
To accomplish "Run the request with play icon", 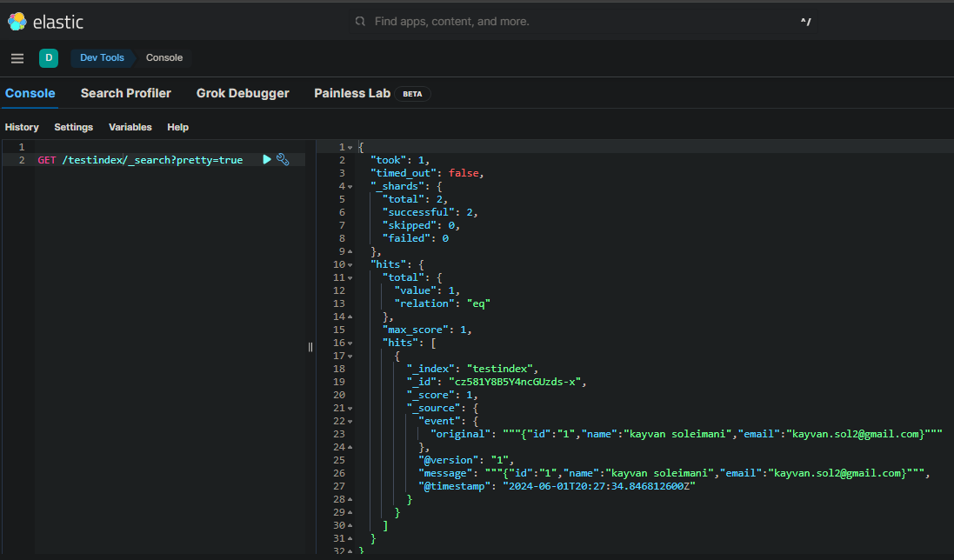I will pos(266,159).
